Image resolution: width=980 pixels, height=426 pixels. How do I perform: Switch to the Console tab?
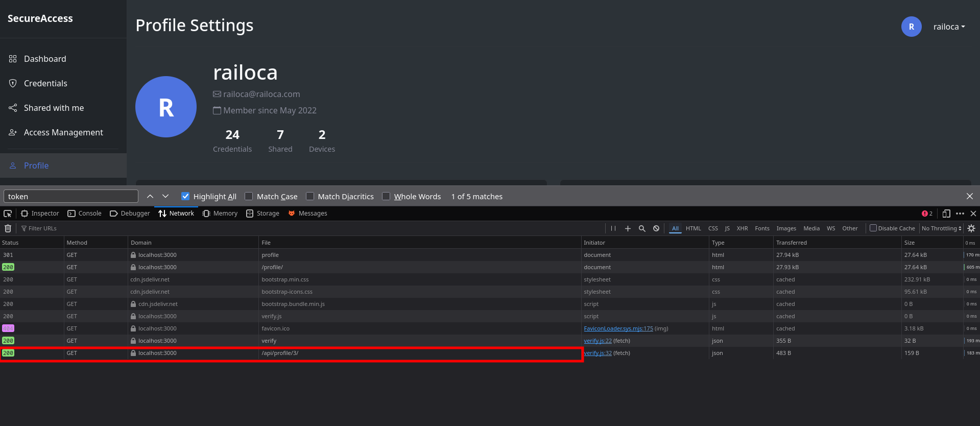85,214
